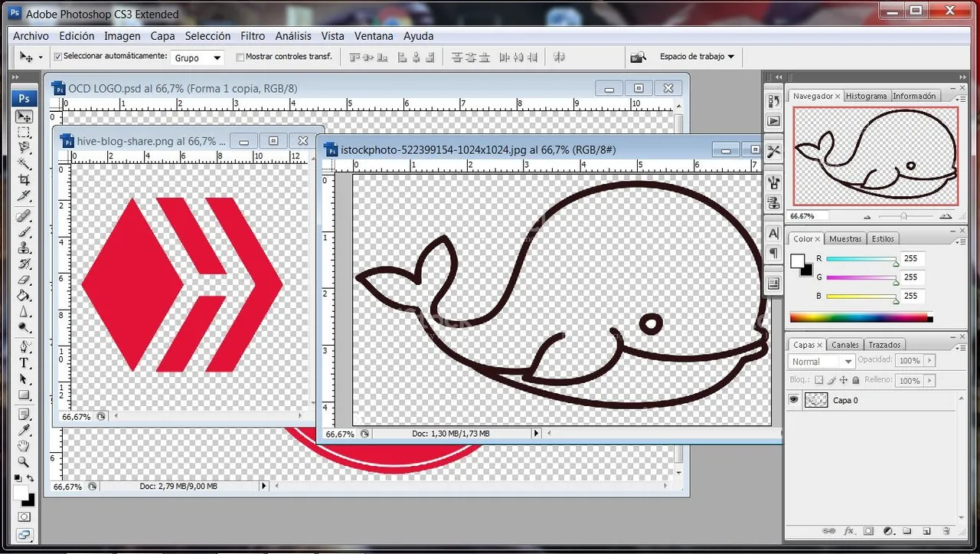Create a new adjustment layer icon
This screenshot has height=554, width=980.
(888, 530)
